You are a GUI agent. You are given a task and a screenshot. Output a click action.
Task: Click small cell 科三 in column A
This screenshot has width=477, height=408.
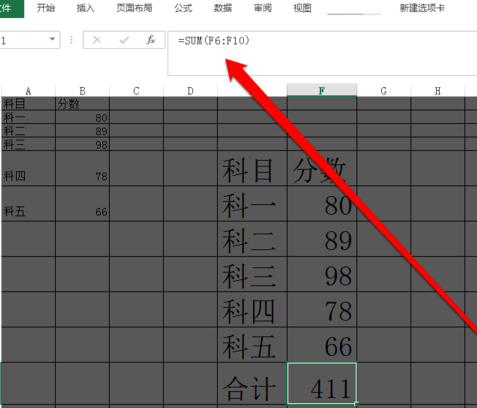[28, 144]
